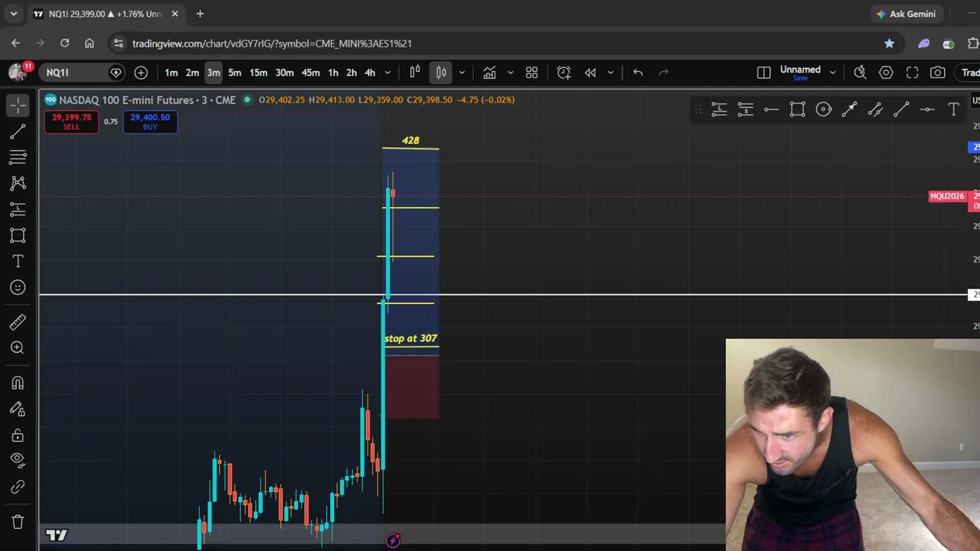Select the horizontal ray favorite tool

771,110
